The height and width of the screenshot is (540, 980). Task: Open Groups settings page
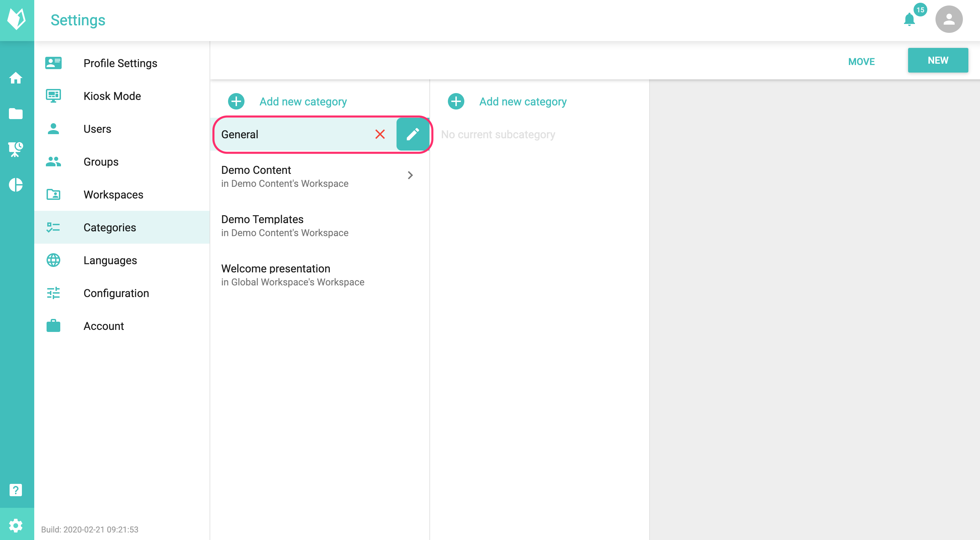[122, 162]
